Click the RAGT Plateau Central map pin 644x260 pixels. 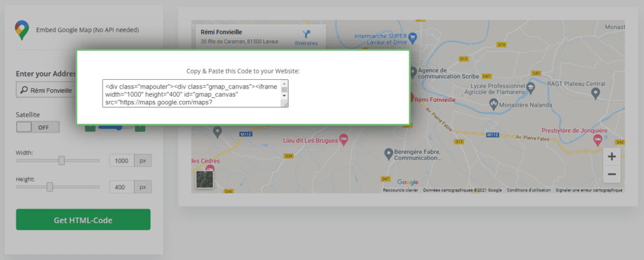596,94
